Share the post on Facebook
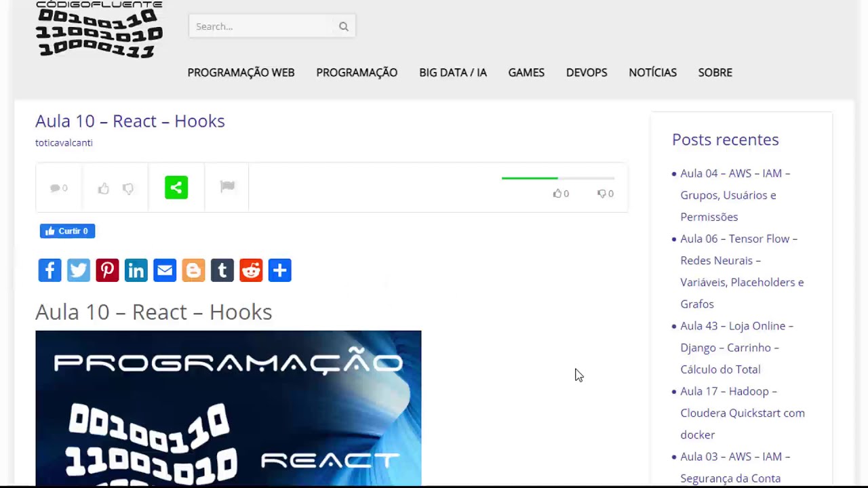Image resolution: width=868 pixels, height=488 pixels. (x=50, y=270)
